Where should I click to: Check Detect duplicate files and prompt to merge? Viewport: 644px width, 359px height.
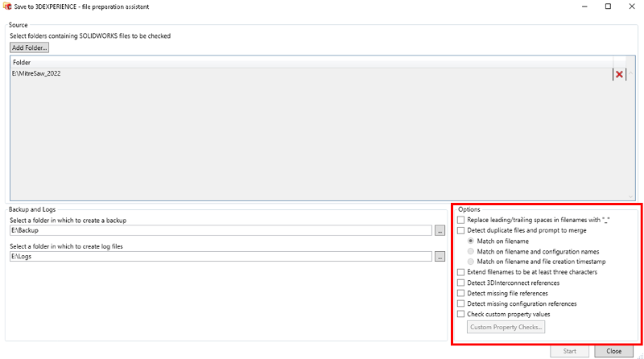point(460,230)
